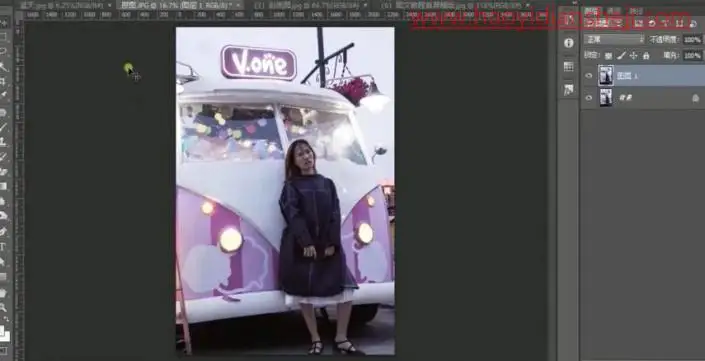Toggle type layer filter icon

tap(665, 23)
